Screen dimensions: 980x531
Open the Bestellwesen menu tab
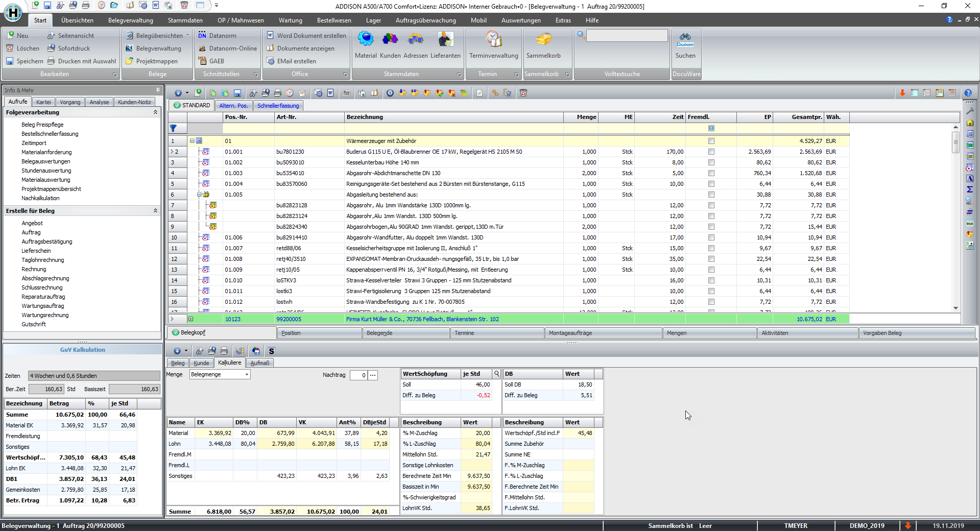(x=334, y=20)
